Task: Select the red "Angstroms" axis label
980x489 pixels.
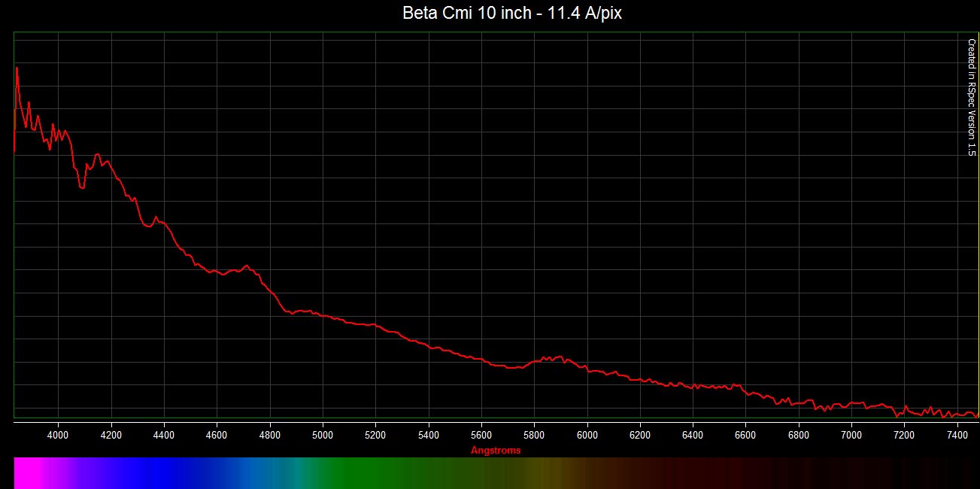Action: pyautogui.click(x=495, y=451)
